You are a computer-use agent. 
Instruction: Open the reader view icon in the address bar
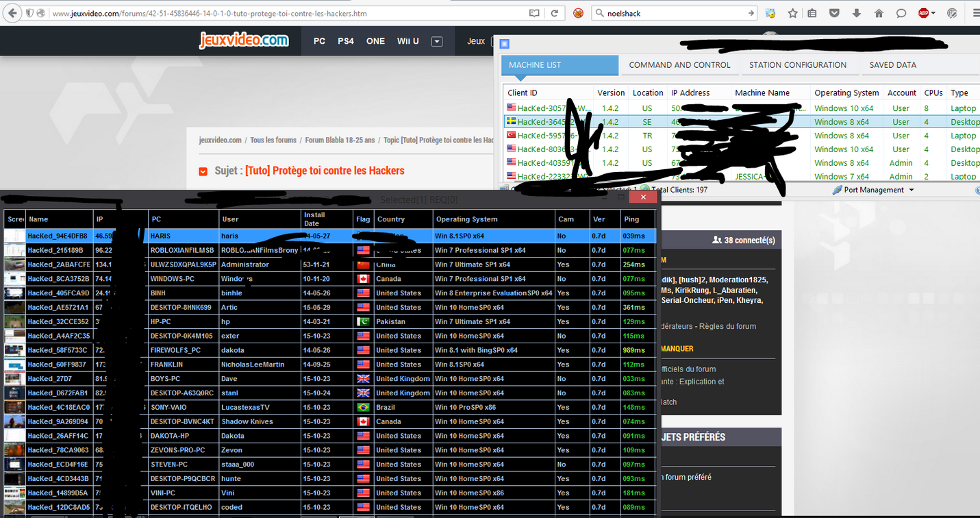(x=534, y=13)
